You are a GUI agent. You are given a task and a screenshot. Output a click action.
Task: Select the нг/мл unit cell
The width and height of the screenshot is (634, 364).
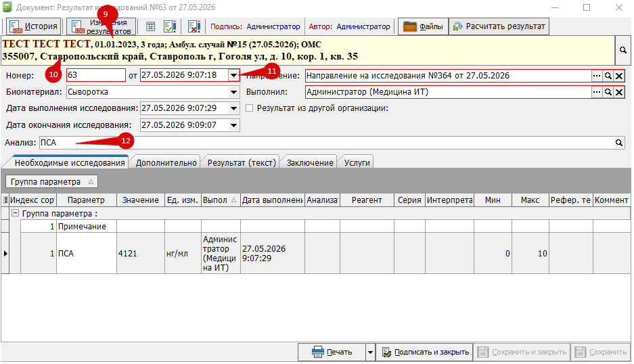183,254
